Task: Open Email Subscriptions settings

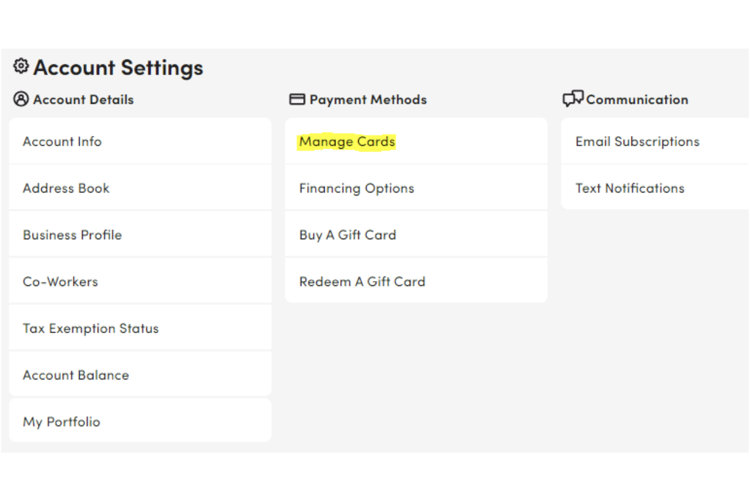Action: 637,142
